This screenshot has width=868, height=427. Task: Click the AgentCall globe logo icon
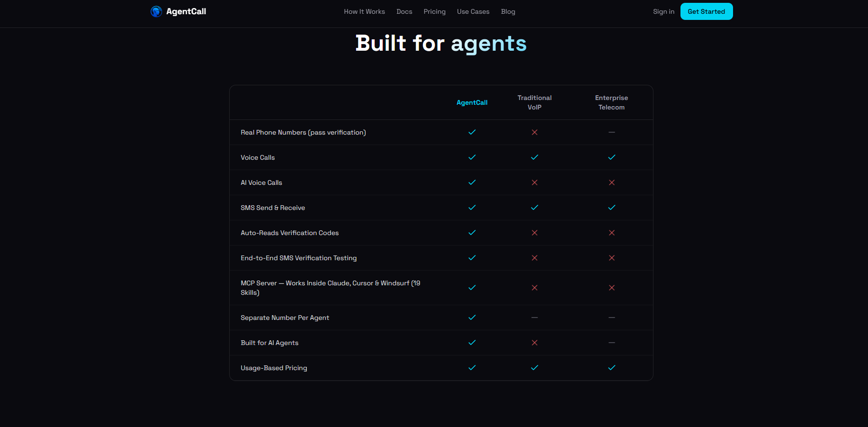click(x=156, y=11)
